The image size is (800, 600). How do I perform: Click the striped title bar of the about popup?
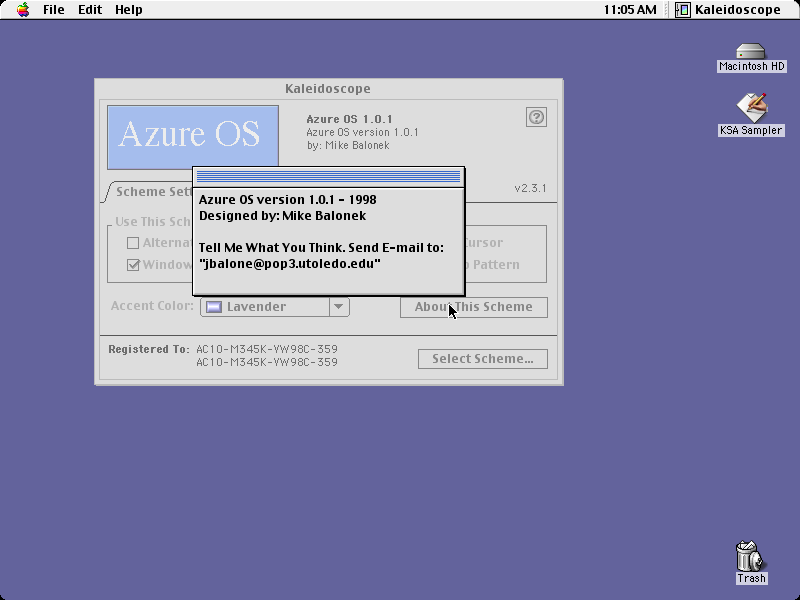point(329,177)
